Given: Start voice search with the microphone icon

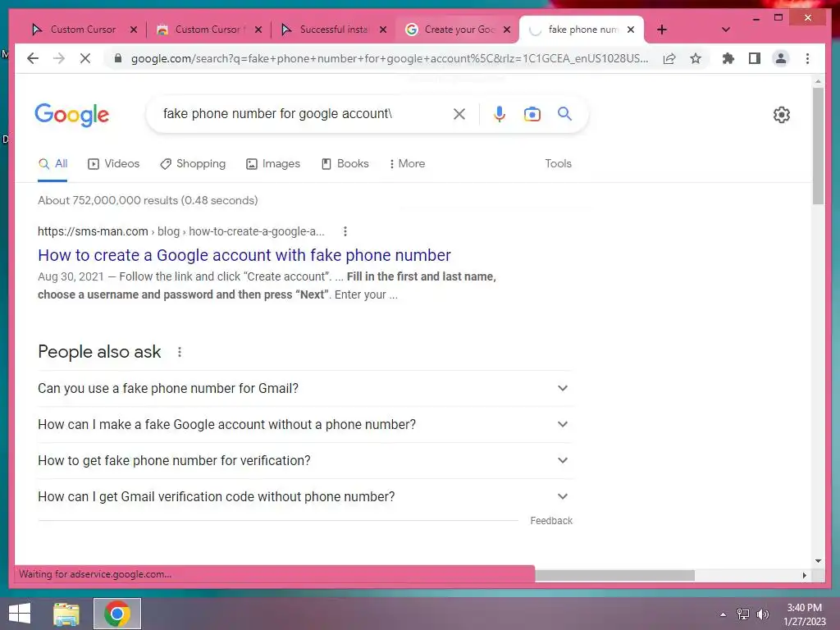Looking at the screenshot, I should click(500, 113).
